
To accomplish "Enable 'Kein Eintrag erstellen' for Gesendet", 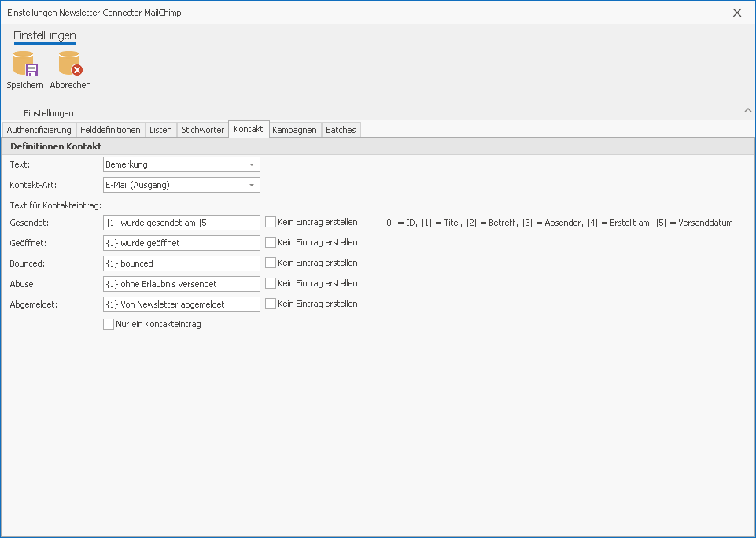I will pos(271,223).
